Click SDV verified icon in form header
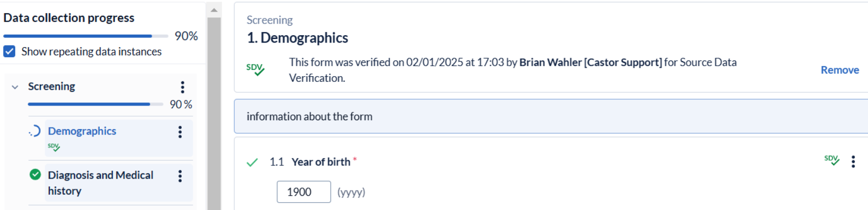 coord(255,69)
